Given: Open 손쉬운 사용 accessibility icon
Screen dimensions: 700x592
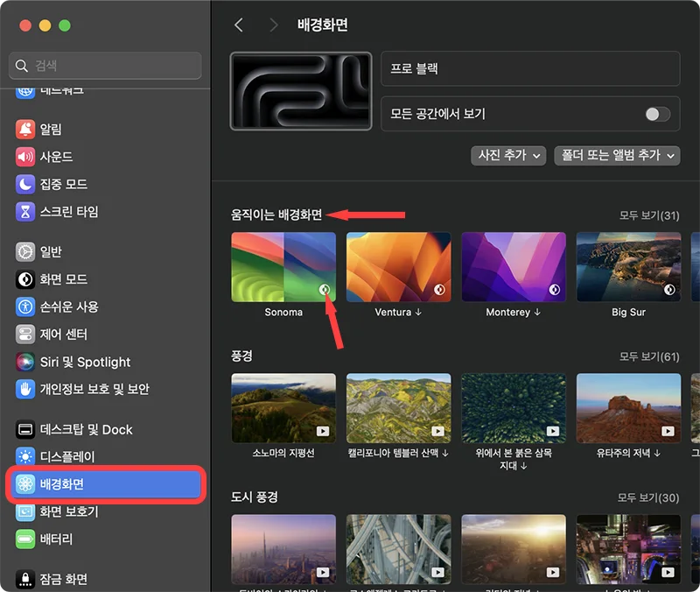Looking at the screenshot, I should [25, 307].
